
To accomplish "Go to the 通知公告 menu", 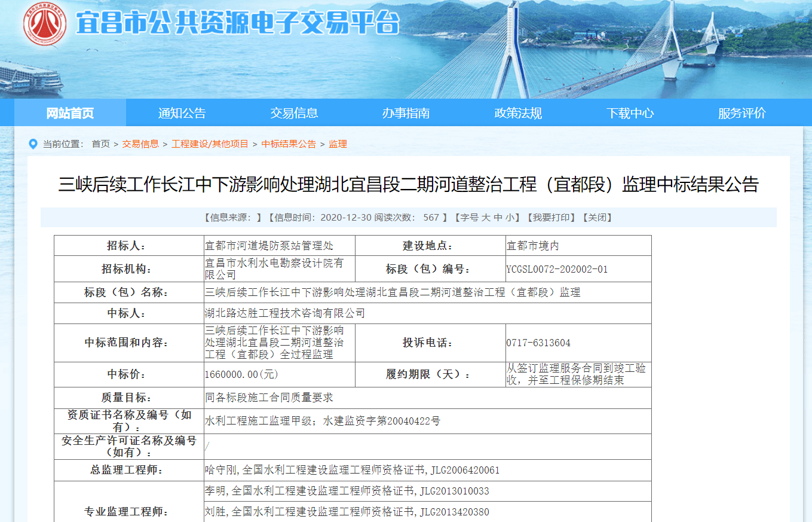I will pos(182,113).
